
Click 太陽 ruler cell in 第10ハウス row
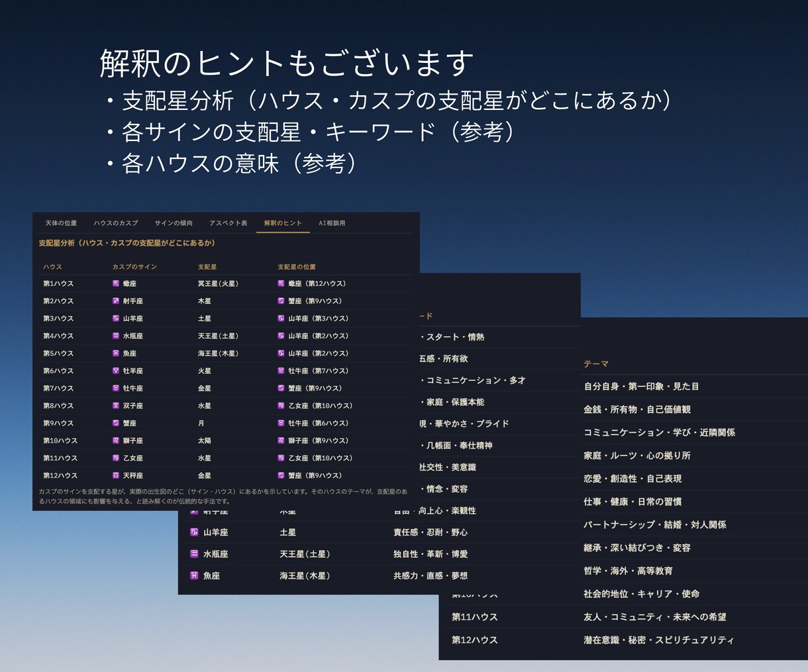(x=204, y=440)
